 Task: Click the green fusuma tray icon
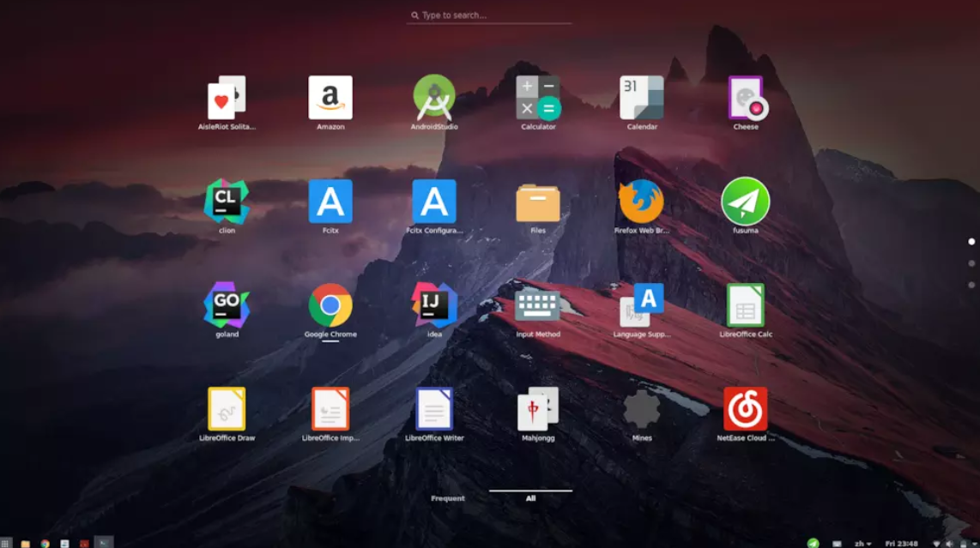pos(813,543)
